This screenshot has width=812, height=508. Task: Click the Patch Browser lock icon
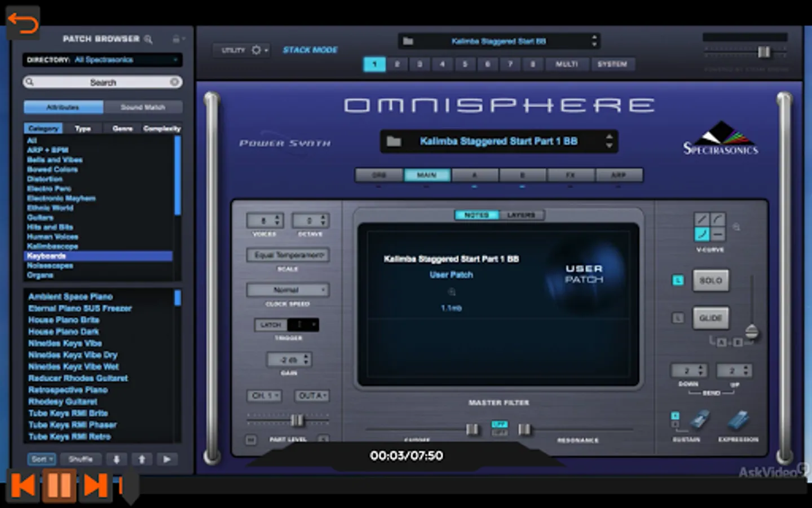[x=176, y=39]
